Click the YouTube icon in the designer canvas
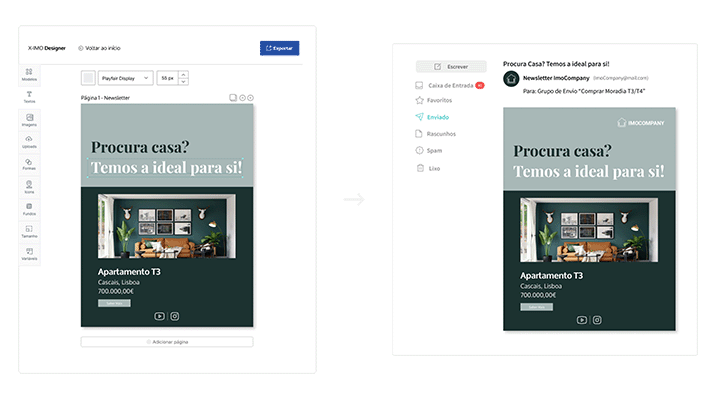Image resolution: width=713 pixels, height=398 pixels. coord(159,316)
